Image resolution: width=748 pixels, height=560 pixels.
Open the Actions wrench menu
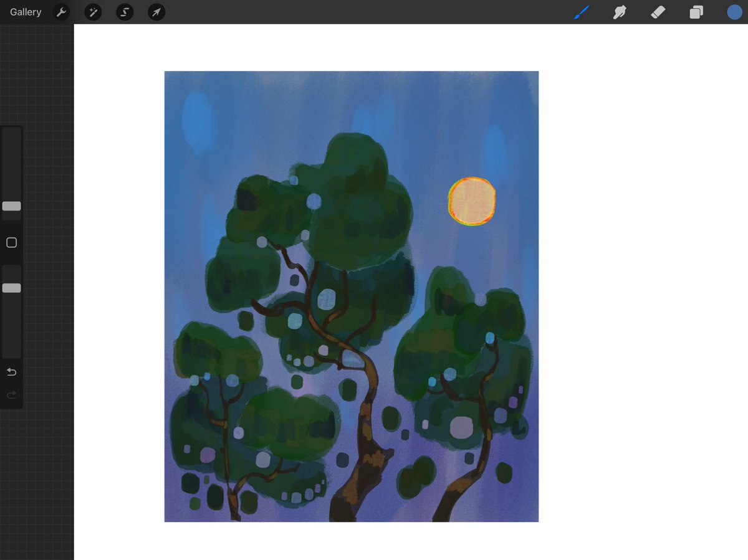point(61,12)
